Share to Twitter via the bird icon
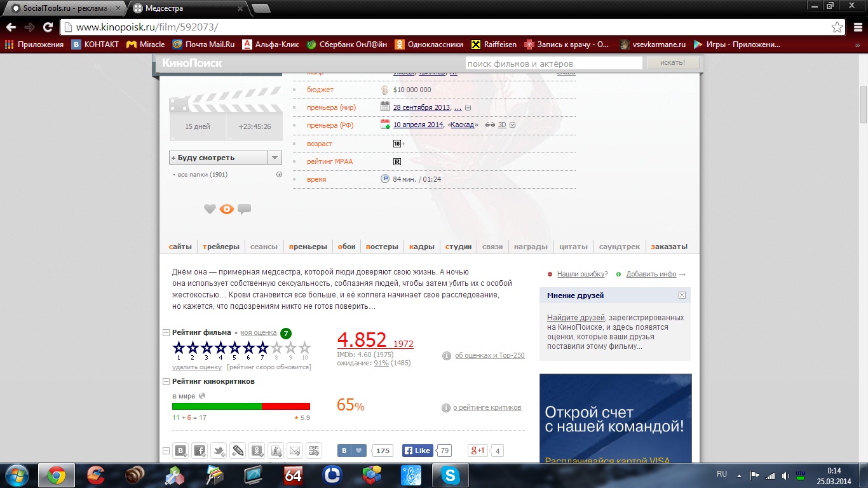This screenshot has height=488, width=868. point(219,451)
